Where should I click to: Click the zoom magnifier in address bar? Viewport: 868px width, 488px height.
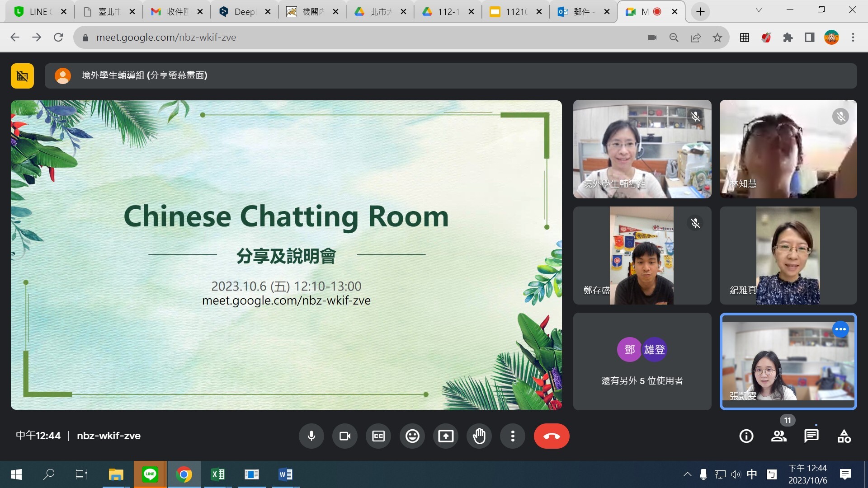click(674, 38)
